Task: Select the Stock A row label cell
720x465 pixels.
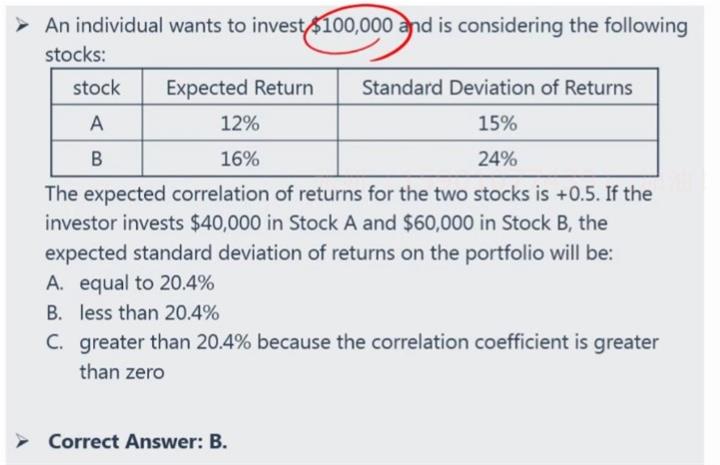Action: 96,124
